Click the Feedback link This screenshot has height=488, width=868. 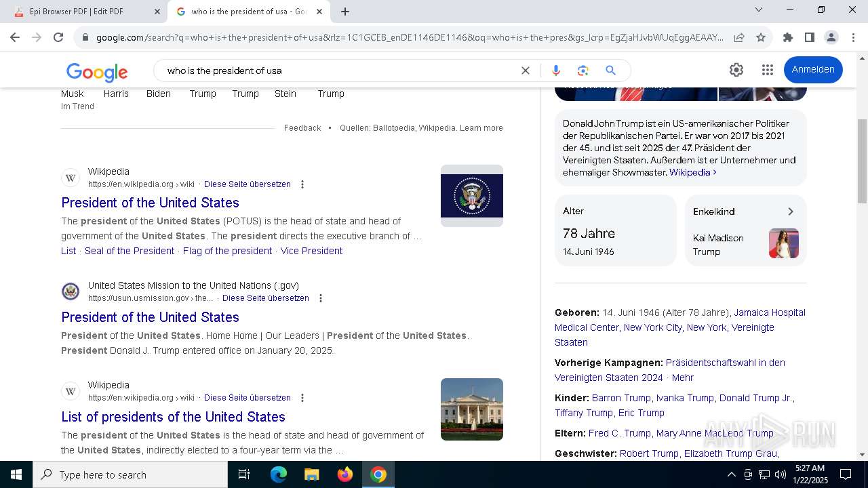point(302,128)
